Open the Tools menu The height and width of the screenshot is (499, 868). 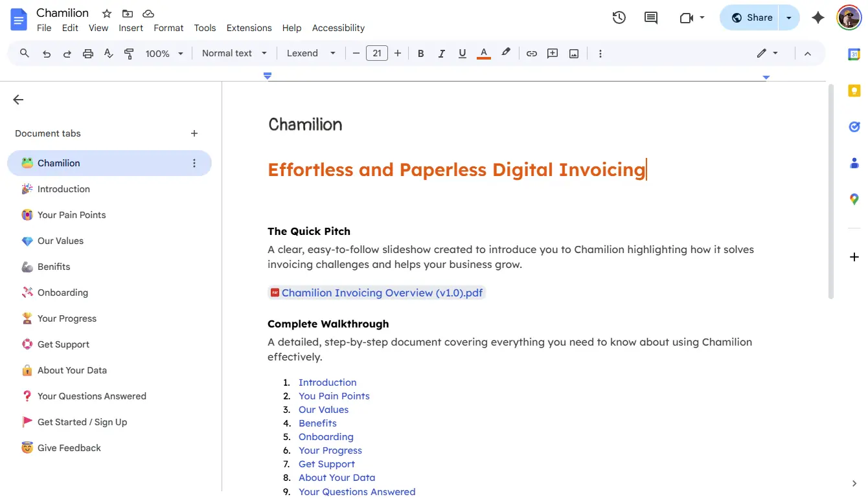205,28
